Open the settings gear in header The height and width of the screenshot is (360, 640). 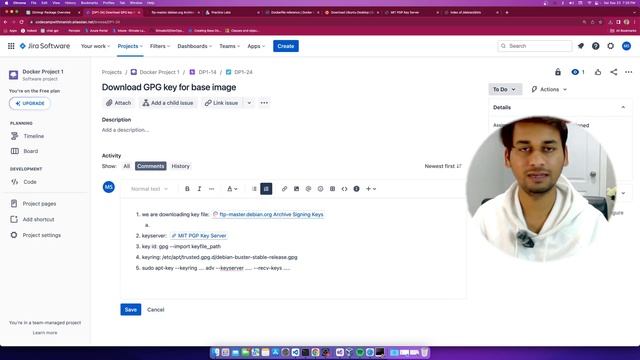pos(610,46)
